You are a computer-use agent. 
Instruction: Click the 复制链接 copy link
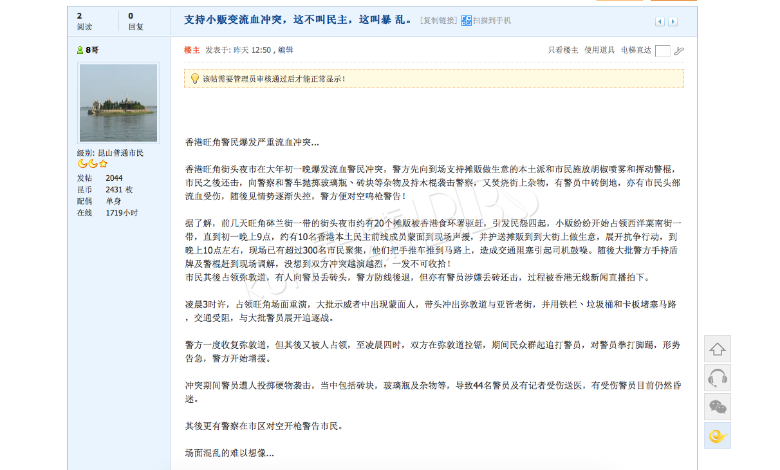[440, 20]
